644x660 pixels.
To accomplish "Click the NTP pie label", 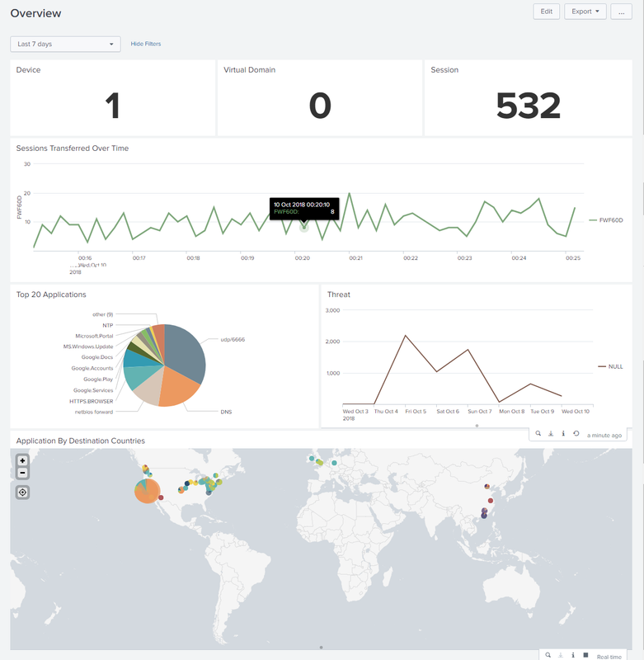I will pos(108,325).
